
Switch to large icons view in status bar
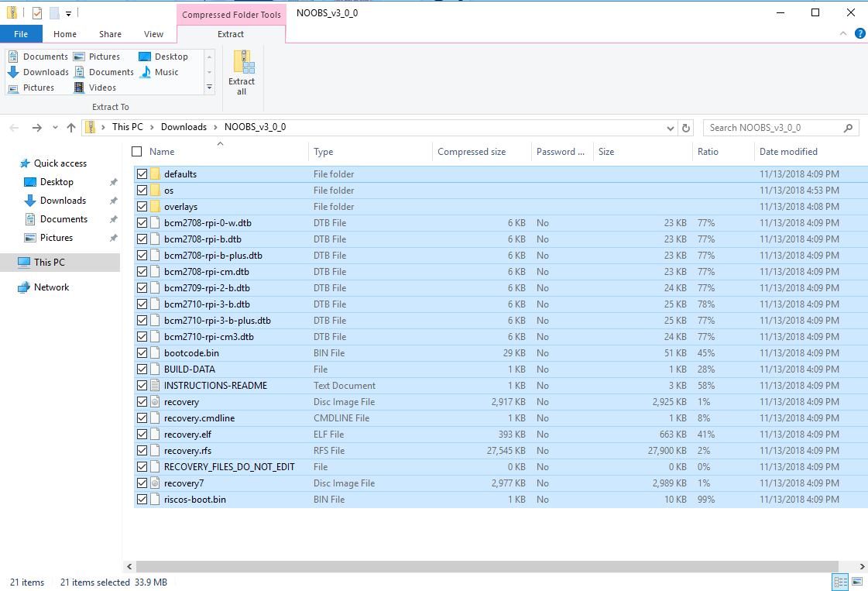[857, 582]
